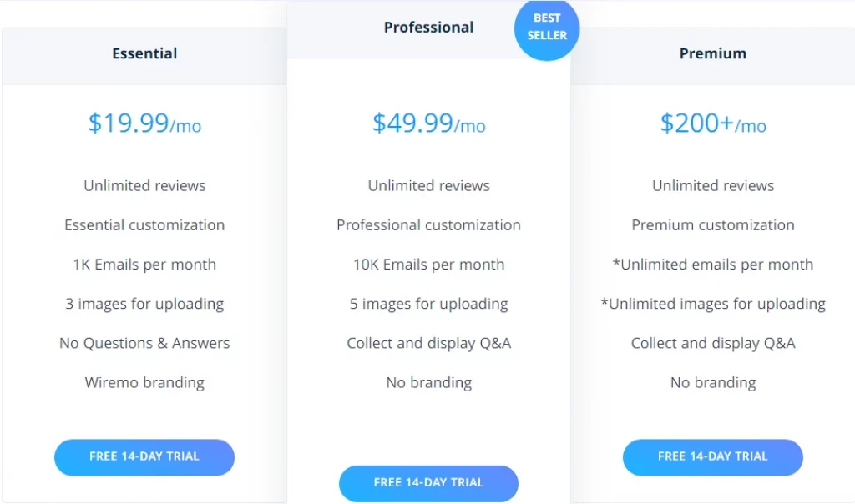
Task: Select the Premium plan header
Action: (712, 53)
